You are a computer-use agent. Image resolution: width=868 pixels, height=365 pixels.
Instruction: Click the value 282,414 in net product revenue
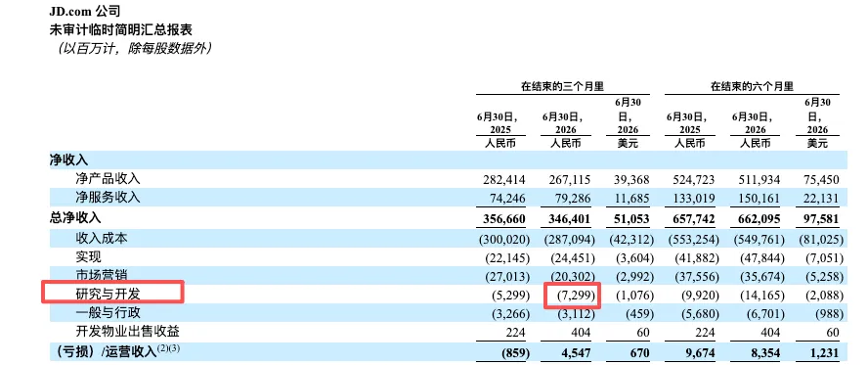[x=503, y=181]
